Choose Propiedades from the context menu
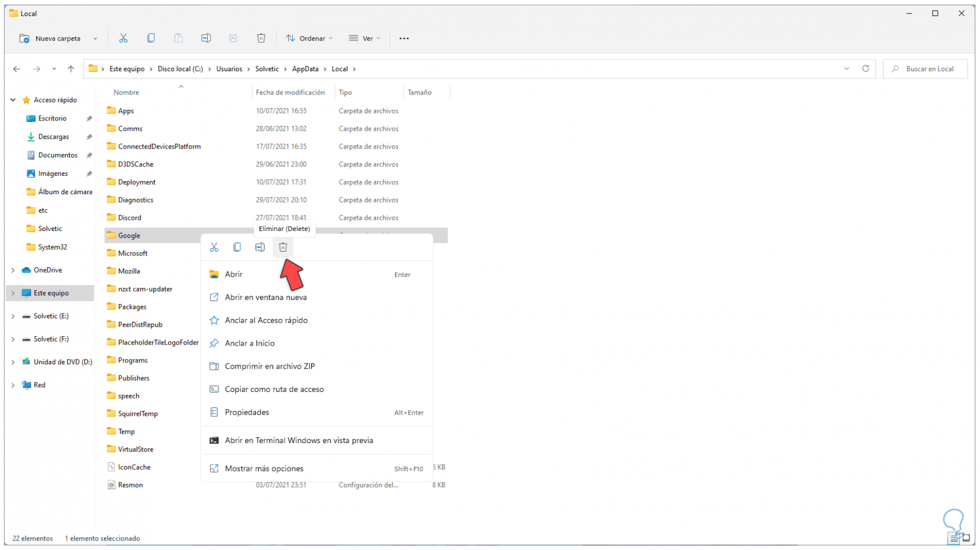The height and width of the screenshot is (550, 980). [x=317, y=412]
